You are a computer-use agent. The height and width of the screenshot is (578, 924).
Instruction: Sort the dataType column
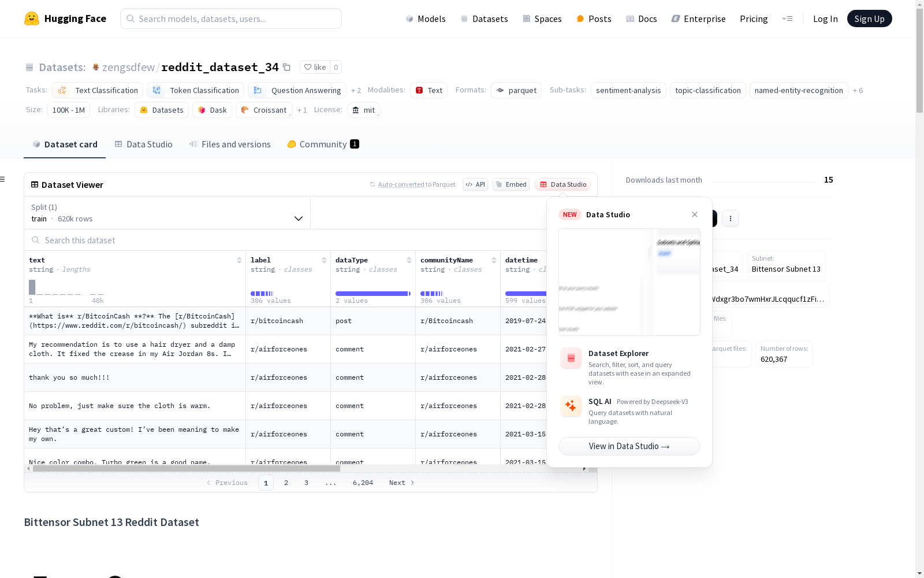409,260
